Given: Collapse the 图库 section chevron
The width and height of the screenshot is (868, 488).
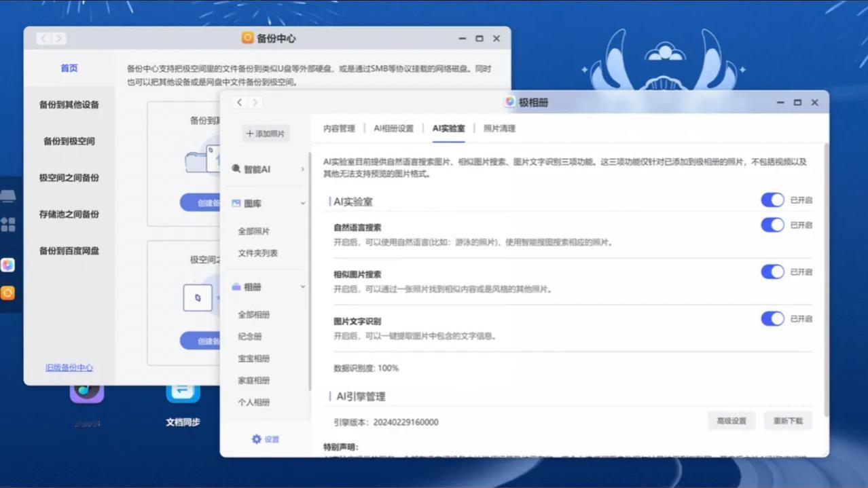Looking at the screenshot, I should click(303, 204).
